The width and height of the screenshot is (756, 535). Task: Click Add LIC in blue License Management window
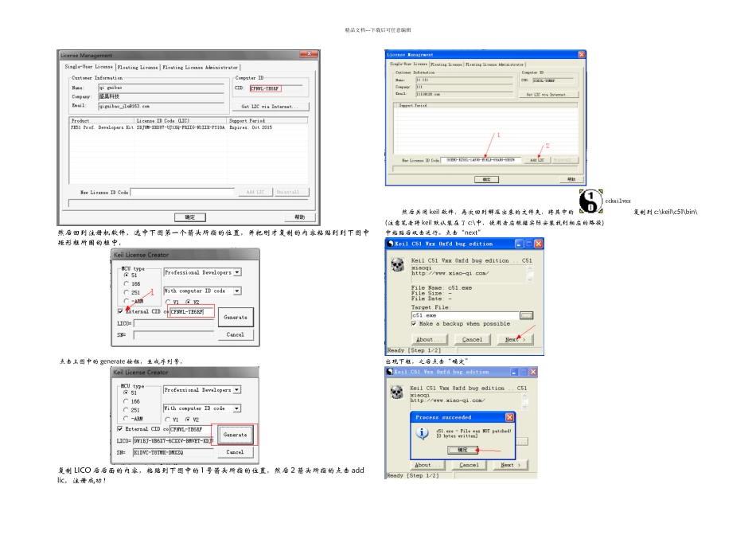[x=537, y=160]
